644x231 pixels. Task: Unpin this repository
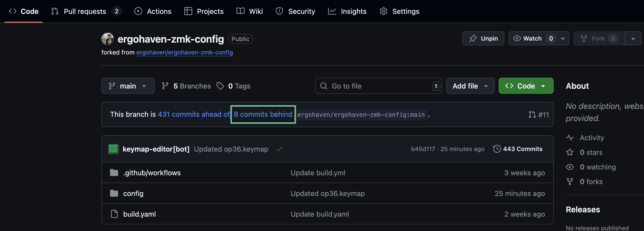[x=483, y=38]
